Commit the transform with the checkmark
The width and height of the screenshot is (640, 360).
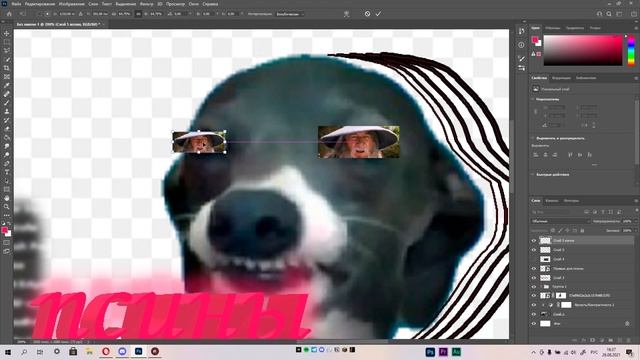click(x=378, y=14)
